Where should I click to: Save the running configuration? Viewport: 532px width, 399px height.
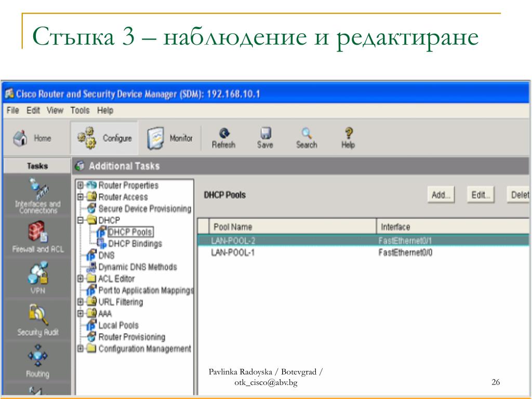pos(265,138)
